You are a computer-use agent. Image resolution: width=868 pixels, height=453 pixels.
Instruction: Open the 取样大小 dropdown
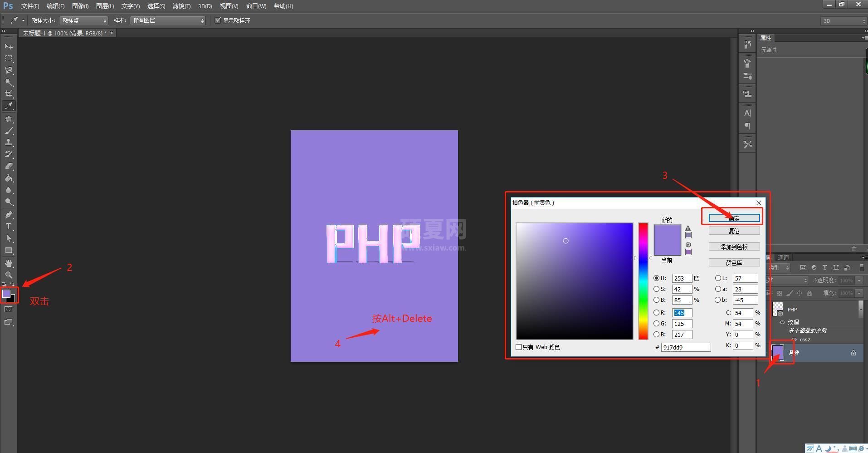click(x=83, y=20)
